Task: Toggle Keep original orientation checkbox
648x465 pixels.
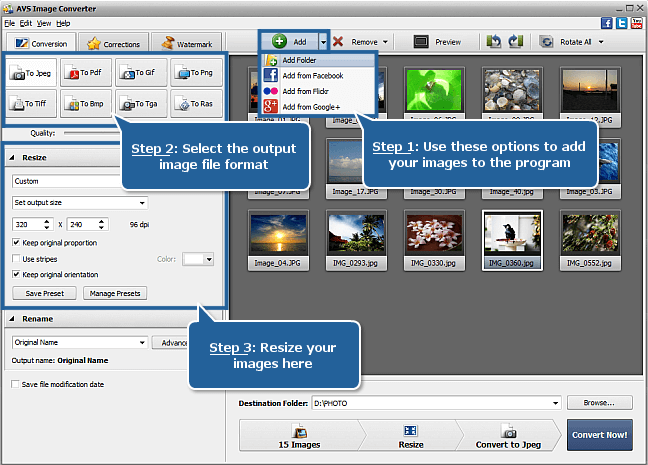Action: (x=16, y=274)
